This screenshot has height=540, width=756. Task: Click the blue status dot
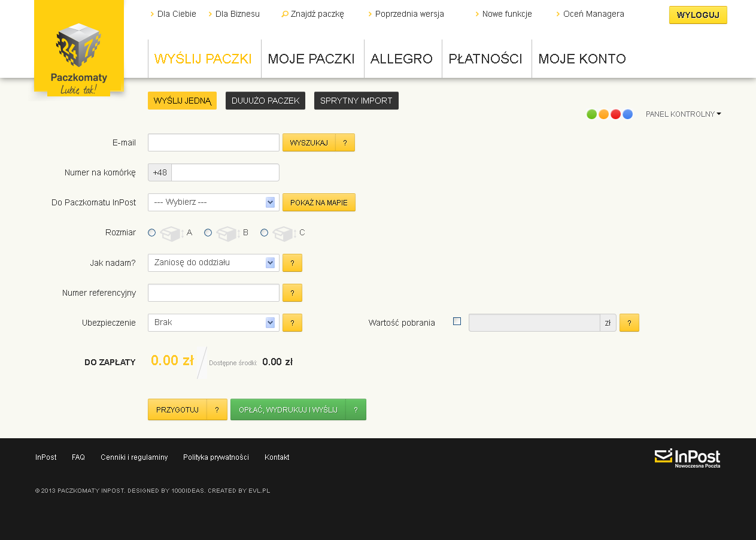click(627, 114)
